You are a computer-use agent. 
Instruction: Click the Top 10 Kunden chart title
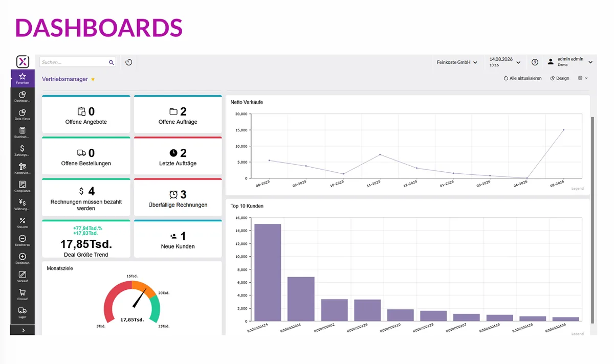(247, 206)
